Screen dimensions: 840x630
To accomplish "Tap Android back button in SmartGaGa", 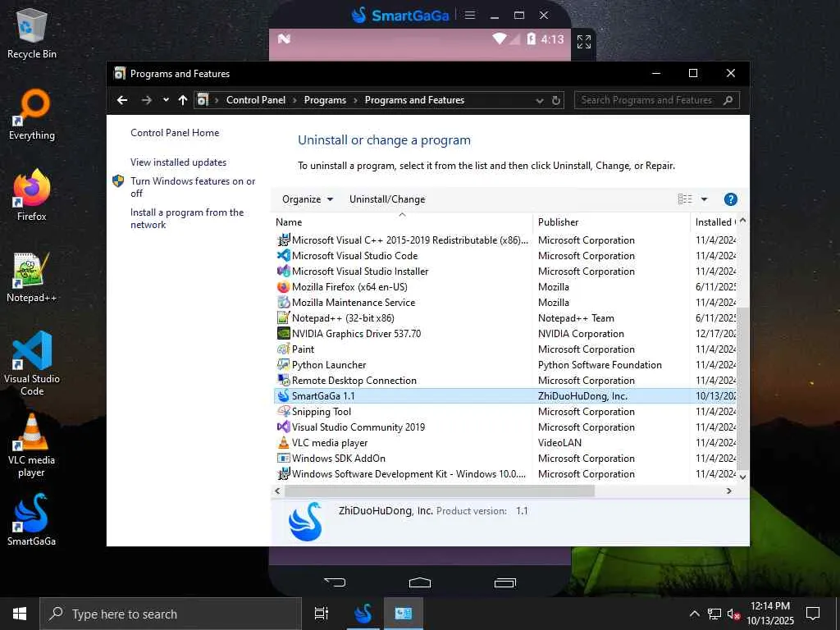I will (335, 582).
